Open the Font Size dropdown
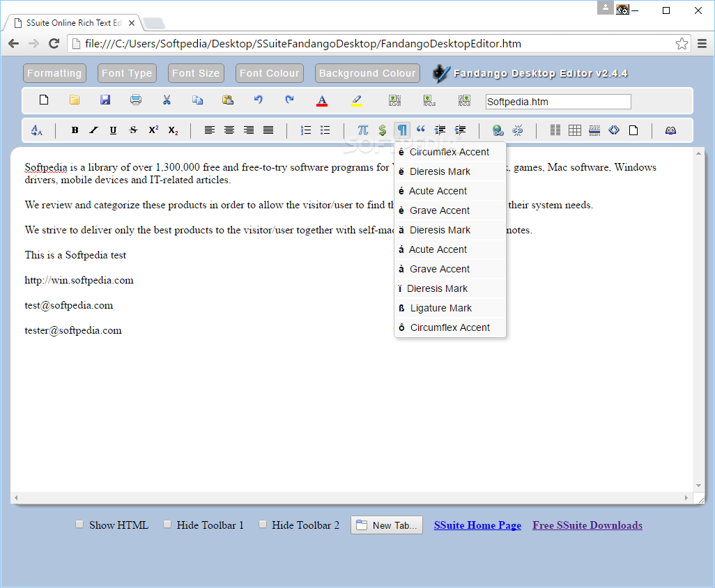 coord(196,73)
